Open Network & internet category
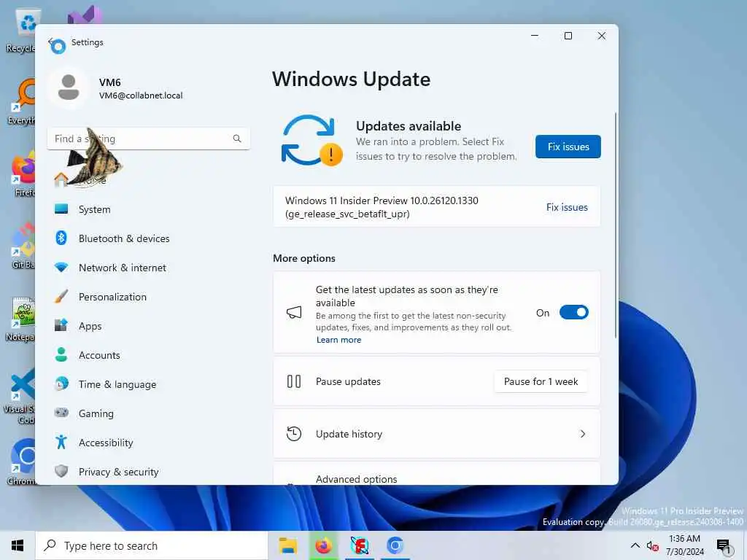Screen dimensions: 747x560 tap(147, 268)
